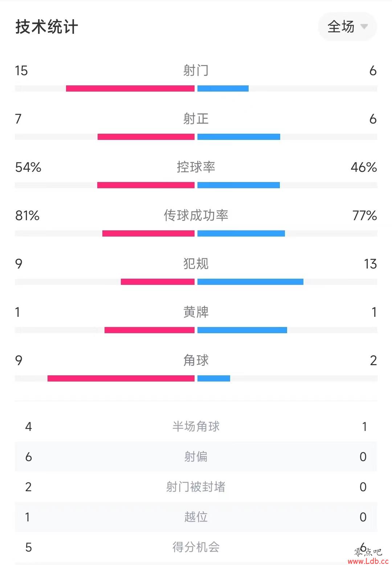
Task: Click the 54% possession value
Action: point(28,167)
